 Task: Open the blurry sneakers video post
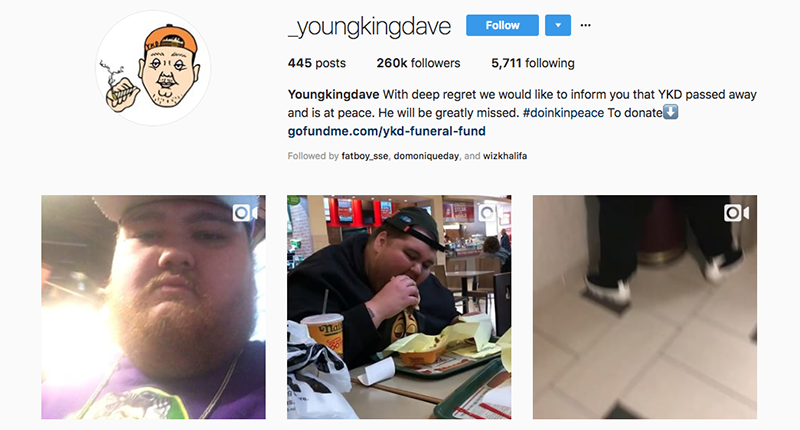[645, 307]
